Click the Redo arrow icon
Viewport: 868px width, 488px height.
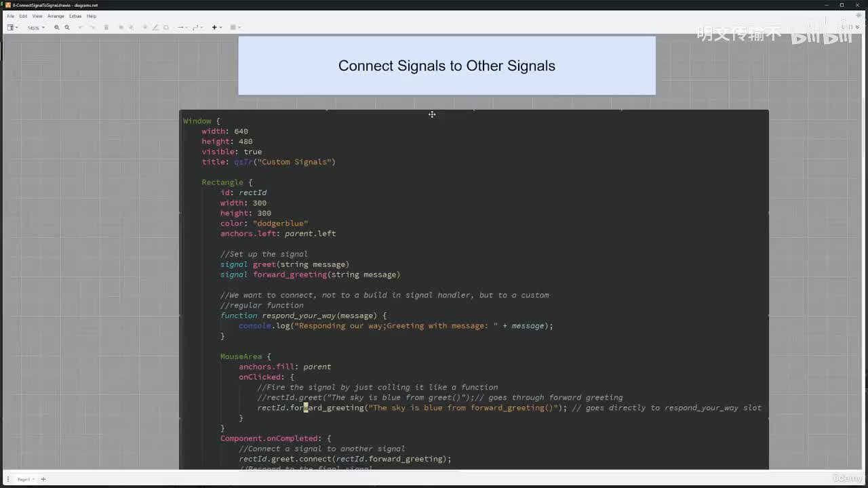(92, 28)
